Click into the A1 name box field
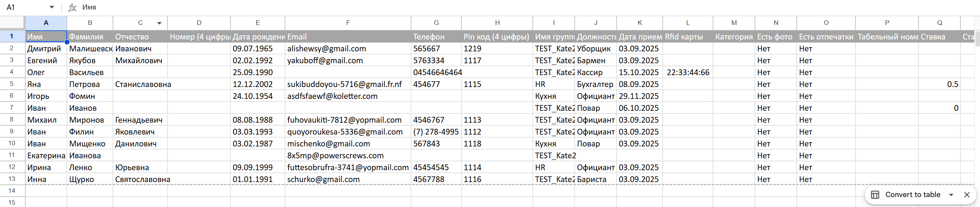The width and height of the screenshot is (980, 207). click(x=23, y=7)
